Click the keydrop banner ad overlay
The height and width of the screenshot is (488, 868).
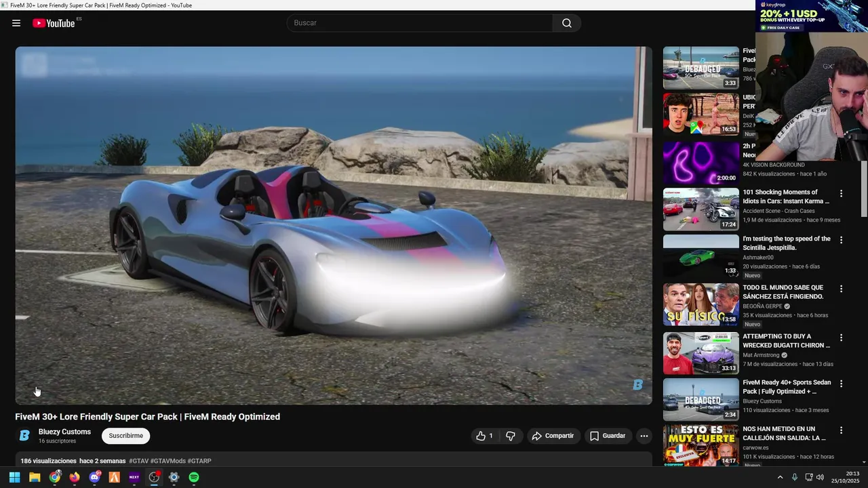coord(812,16)
